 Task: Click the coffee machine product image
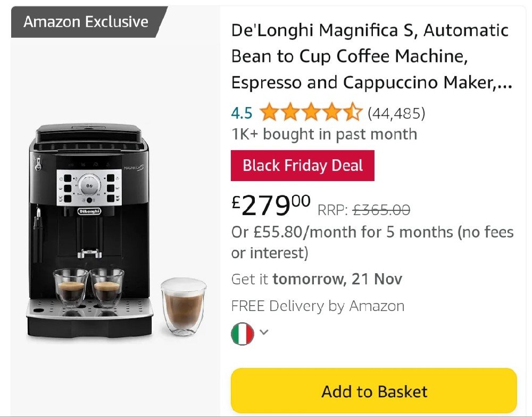click(116, 231)
